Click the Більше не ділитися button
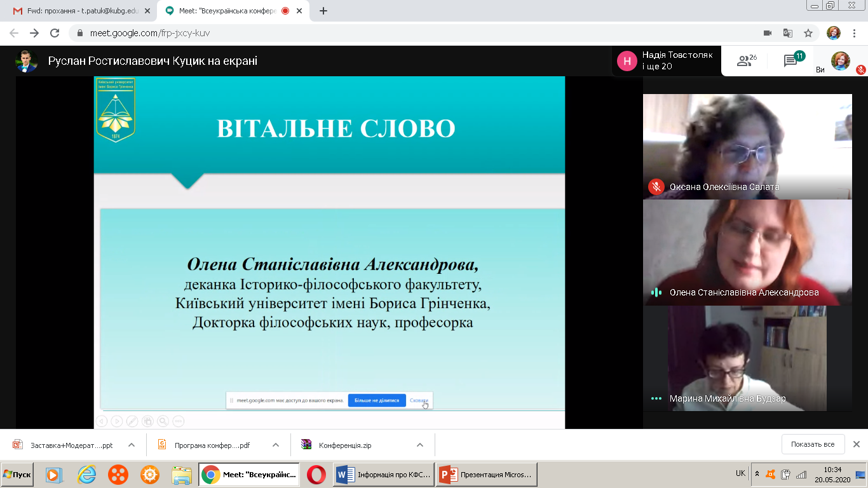The image size is (868, 488). [377, 400]
